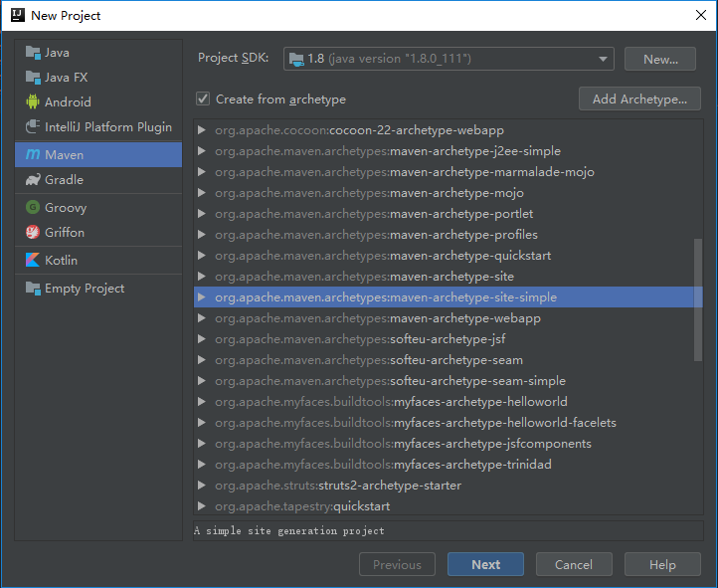
Task: Toggle the Create from archetype checkbox
Action: [203, 98]
